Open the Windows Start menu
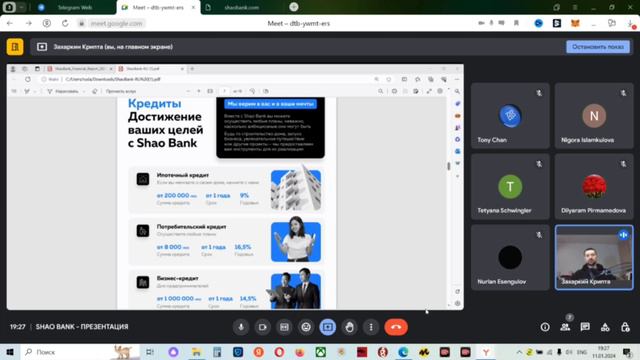This screenshot has height=360, width=640. (x=10, y=352)
